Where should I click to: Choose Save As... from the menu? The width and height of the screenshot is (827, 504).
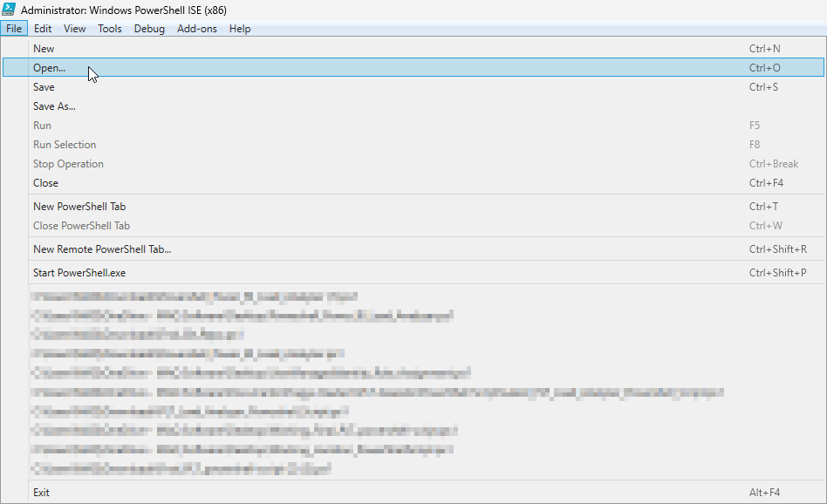pos(54,106)
